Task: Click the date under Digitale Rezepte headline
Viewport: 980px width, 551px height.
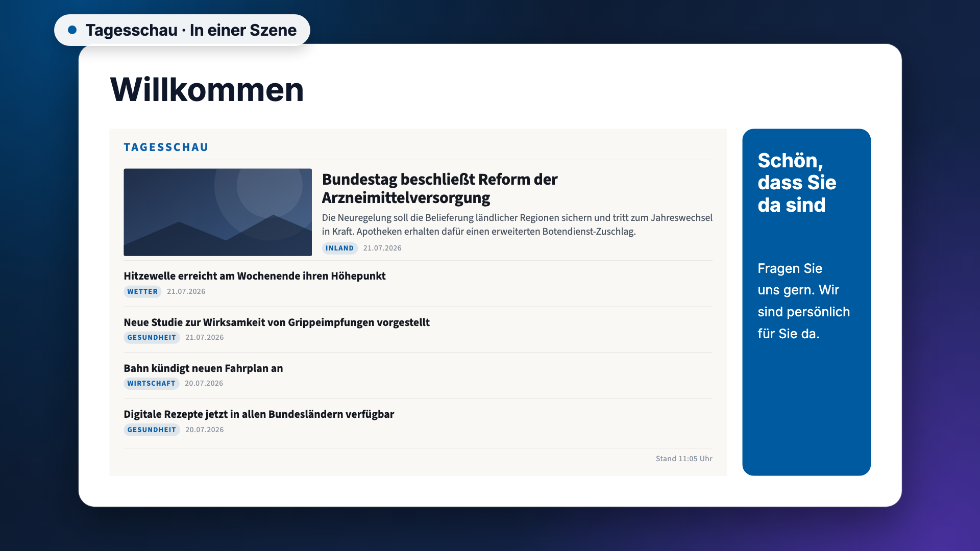Action: click(x=205, y=430)
